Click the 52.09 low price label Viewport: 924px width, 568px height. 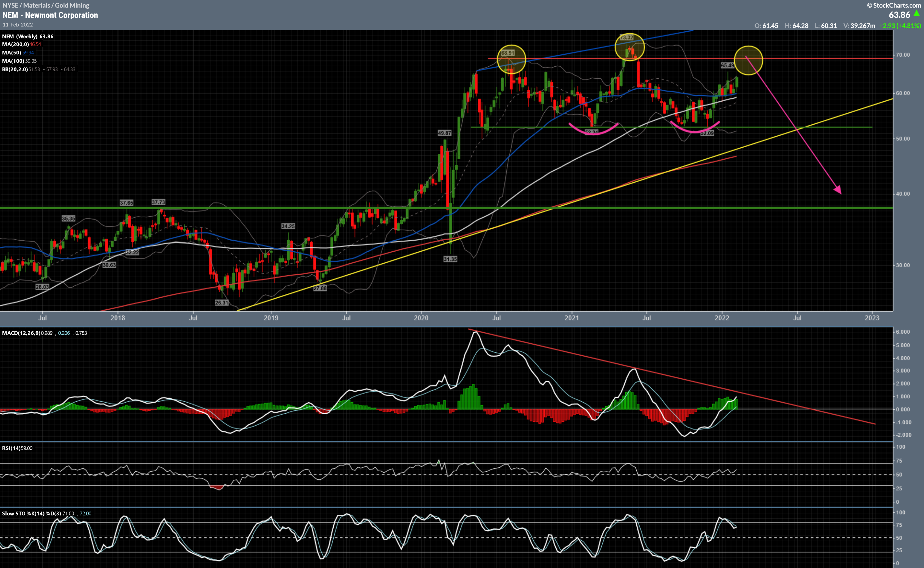[707, 133]
